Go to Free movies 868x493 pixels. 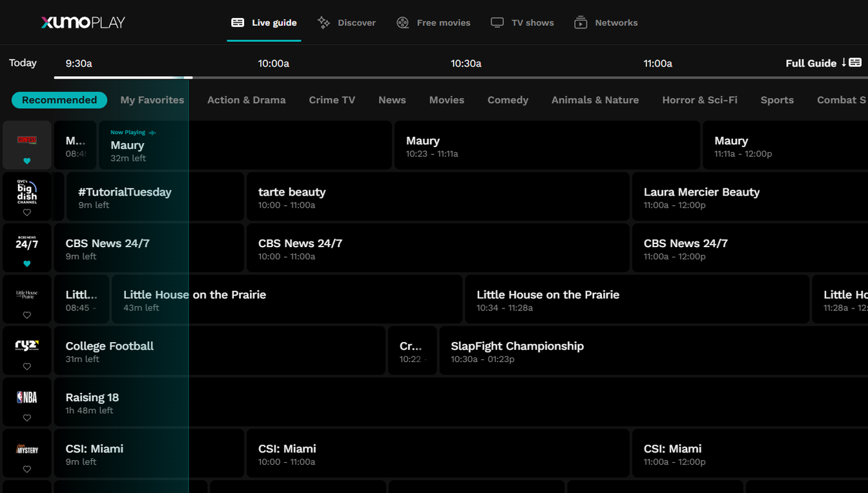[433, 23]
